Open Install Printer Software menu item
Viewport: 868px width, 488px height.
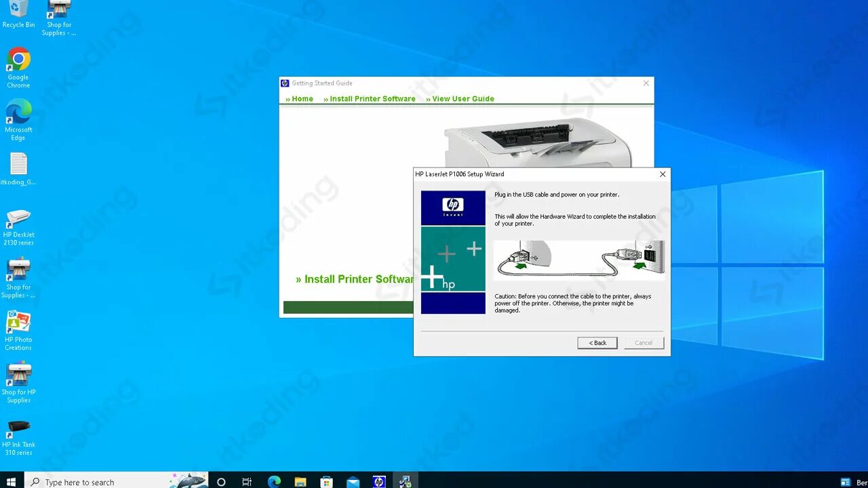pos(370,99)
